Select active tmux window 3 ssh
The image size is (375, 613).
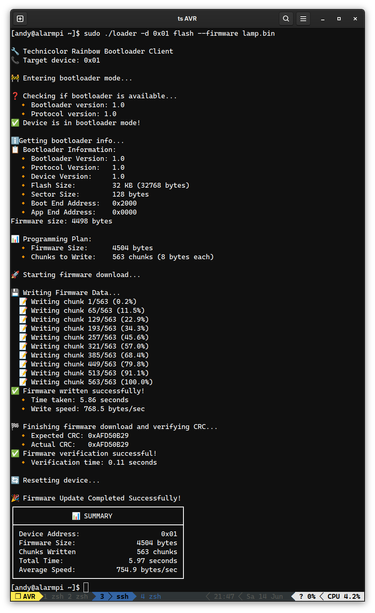(115, 596)
